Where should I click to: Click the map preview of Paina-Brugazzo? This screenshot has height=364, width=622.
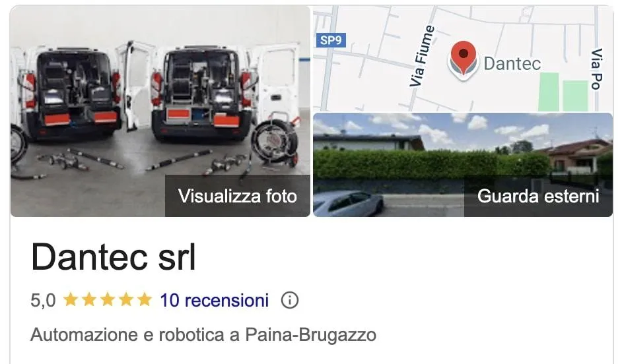pos(463,58)
